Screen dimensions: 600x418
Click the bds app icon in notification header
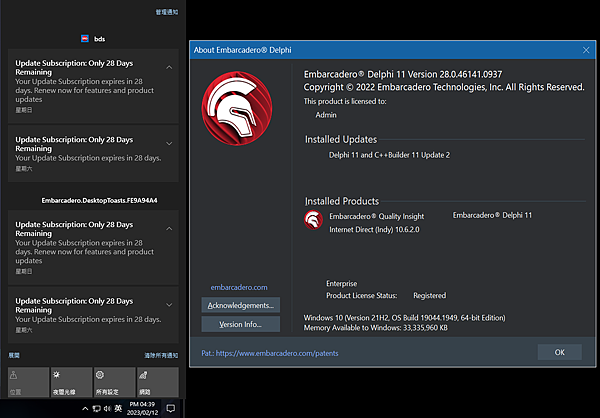point(85,39)
